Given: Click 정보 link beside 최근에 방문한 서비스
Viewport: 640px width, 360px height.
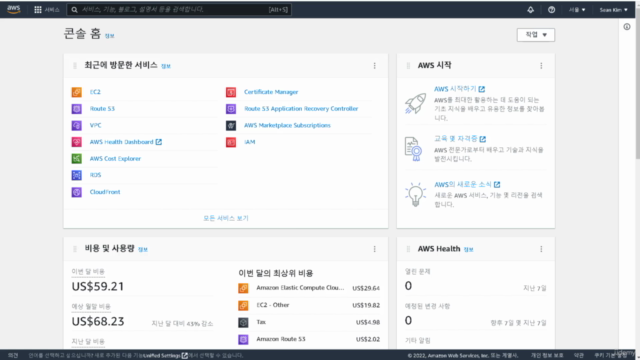Looking at the screenshot, I should 166,66.
